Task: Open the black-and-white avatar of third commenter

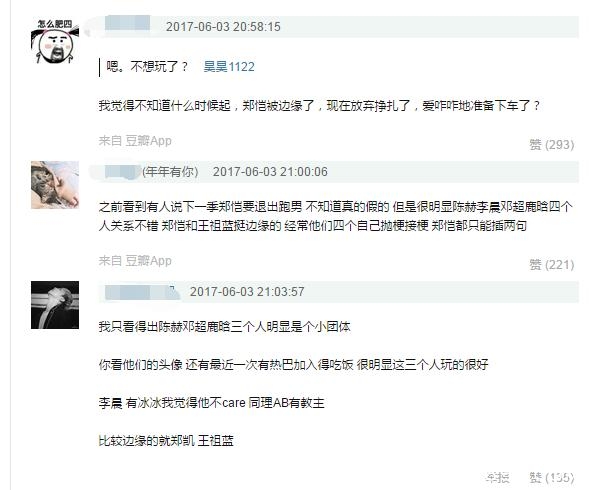Action: tap(55, 305)
